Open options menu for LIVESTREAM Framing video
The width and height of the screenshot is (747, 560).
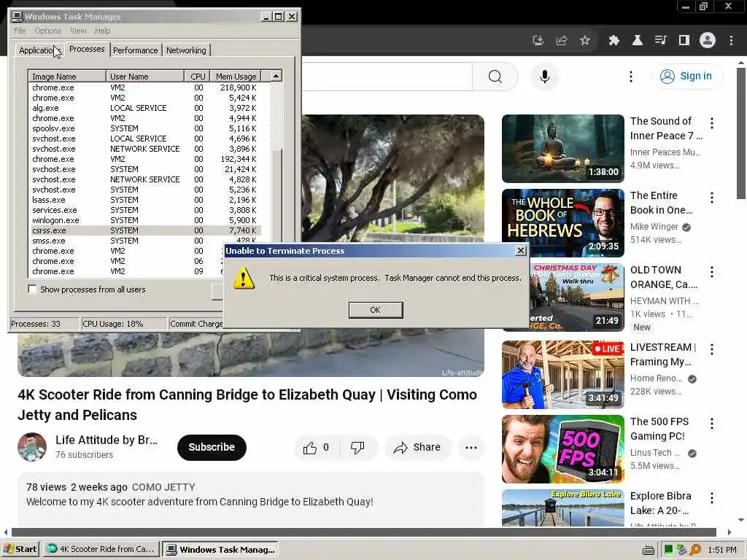coord(712,349)
